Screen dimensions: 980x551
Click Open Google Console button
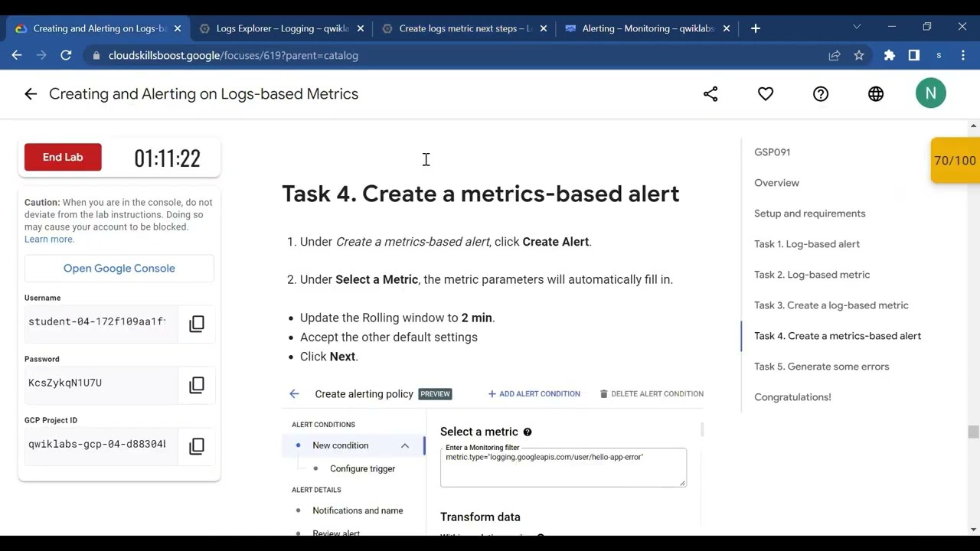point(119,268)
